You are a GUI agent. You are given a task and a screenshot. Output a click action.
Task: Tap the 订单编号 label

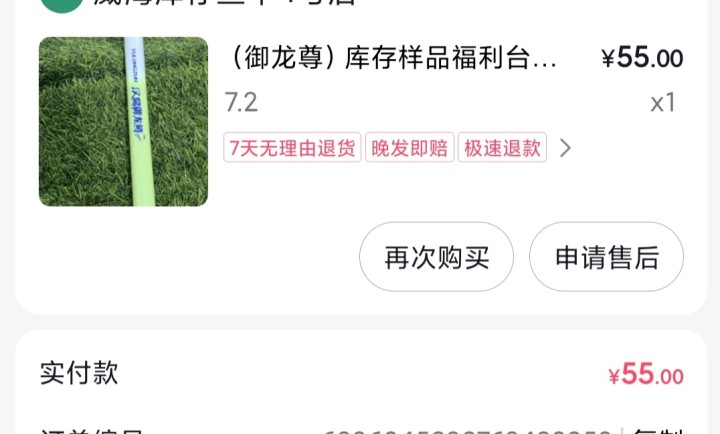tap(92, 431)
